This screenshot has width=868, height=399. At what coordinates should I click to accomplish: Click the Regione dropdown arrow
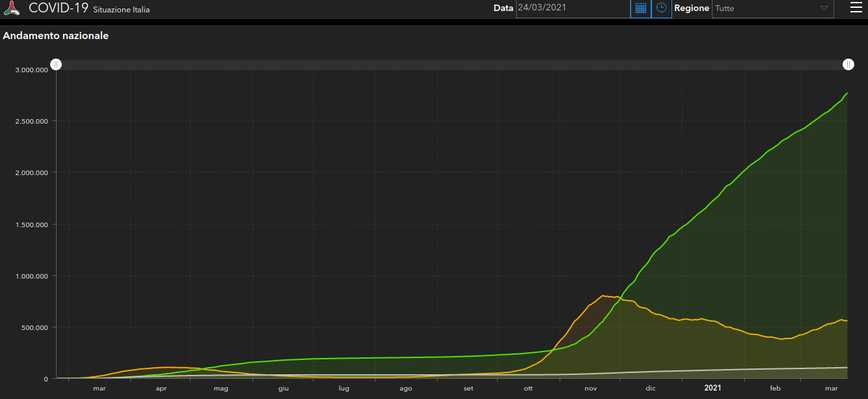(824, 8)
